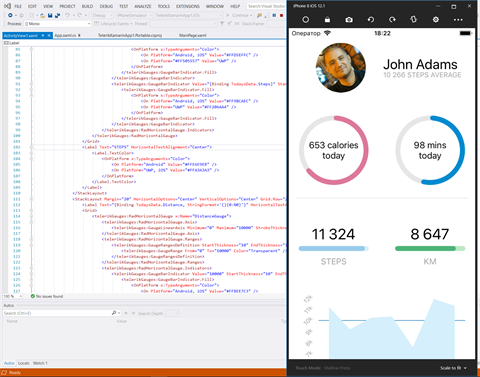Screen dimensions: 480x377
Task: Open the Scale to fit dropdown in simulator
Action: (x=453, y=368)
